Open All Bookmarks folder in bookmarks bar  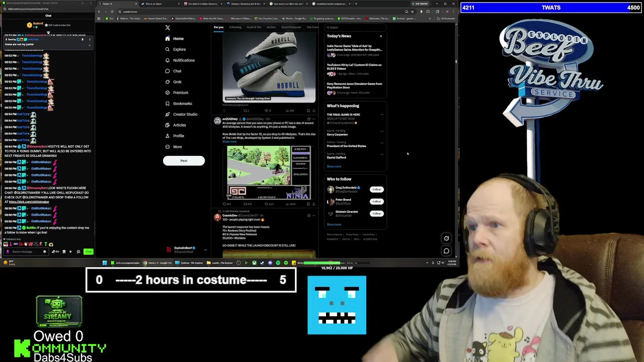point(446,19)
